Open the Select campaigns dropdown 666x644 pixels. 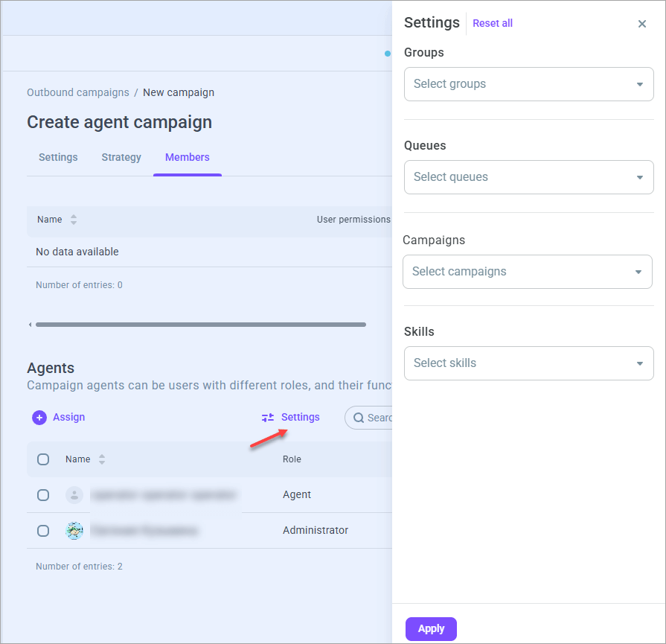click(x=527, y=272)
